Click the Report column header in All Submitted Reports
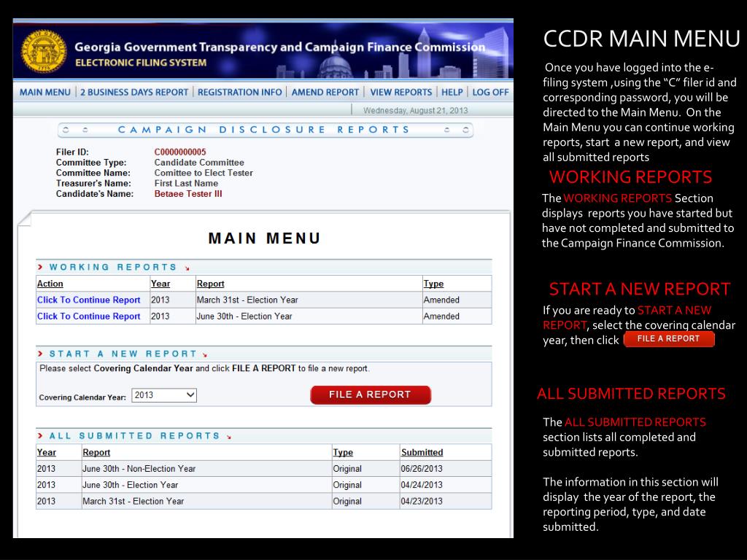This screenshot has width=747, height=560. click(x=96, y=452)
